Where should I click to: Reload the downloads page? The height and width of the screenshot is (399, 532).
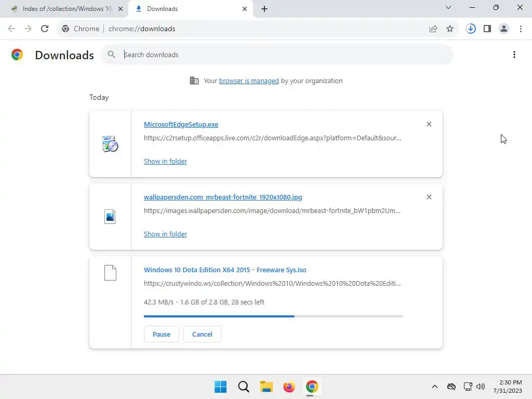[x=45, y=29]
